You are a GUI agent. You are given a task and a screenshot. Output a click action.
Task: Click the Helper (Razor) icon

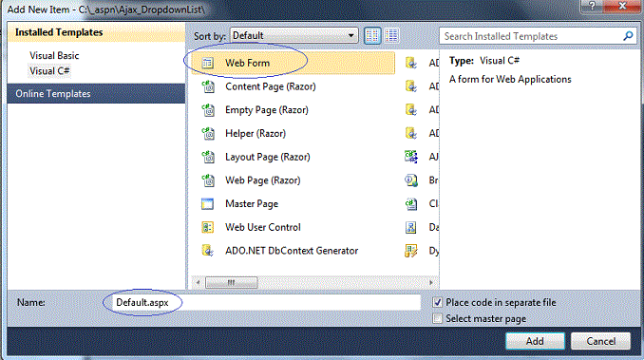click(208, 133)
